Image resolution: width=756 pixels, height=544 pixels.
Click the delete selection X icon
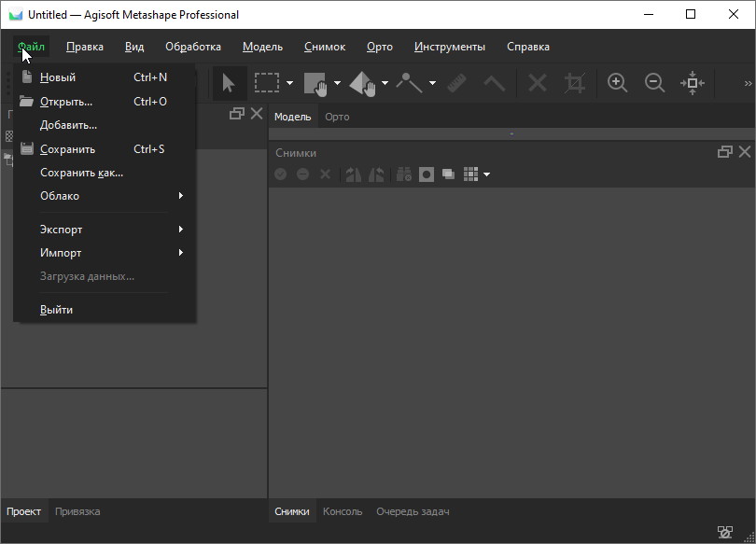[x=537, y=83]
